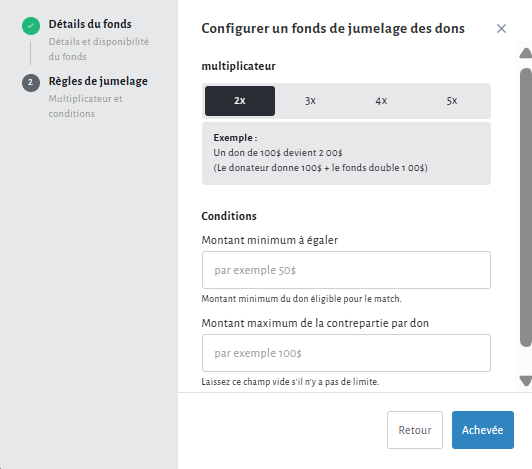This screenshot has width=532, height=469.
Task: Open the Détails du fonds step
Action: (90, 24)
